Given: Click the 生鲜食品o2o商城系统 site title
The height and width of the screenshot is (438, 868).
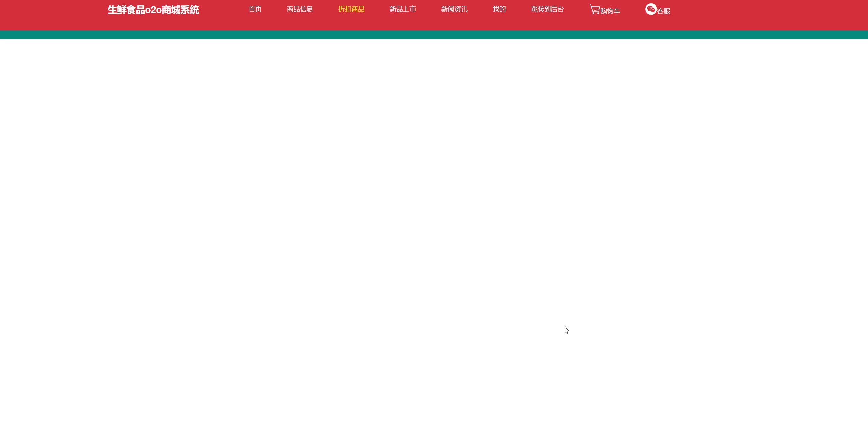Looking at the screenshot, I should coord(153,10).
